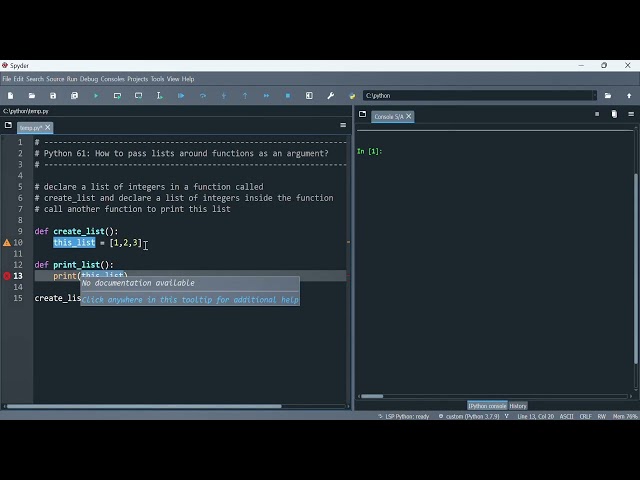Screen dimensions: 640x480
Task: Open Preferences with the wrench icon
Action: (331, 96)
